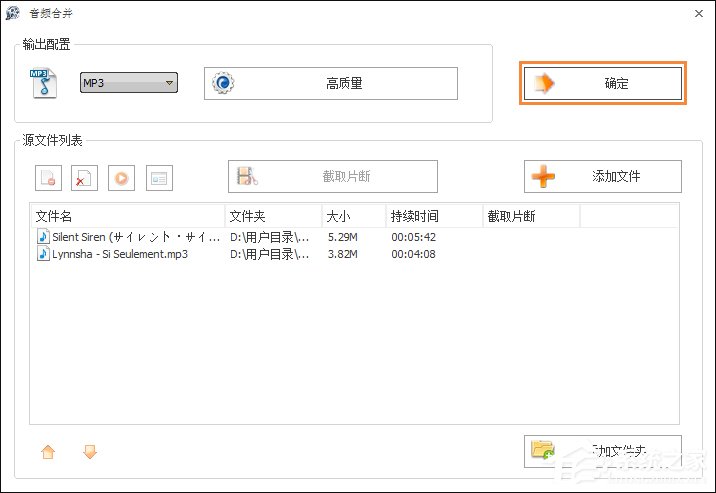Click the 添加文件 add file button
The width and height of the screenshot is (716, 493).
click(603, 176)
